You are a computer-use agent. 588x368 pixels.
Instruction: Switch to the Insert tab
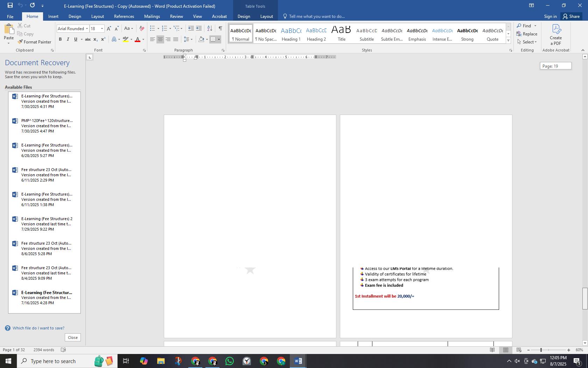[x=53, y=16]
